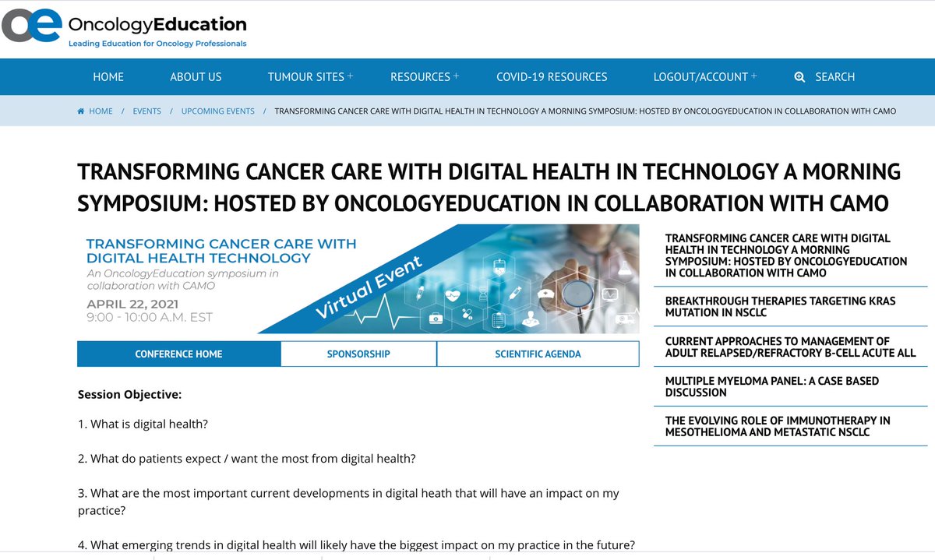Expand the Resources plus menu
Image resolution: width=935 pixels, height=560 pixels.
pyautogui.click(x=456, y=76)
